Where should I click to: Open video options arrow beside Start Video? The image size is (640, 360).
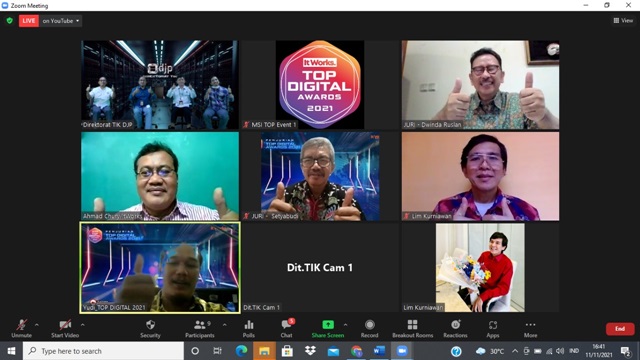tap(83, 325)
